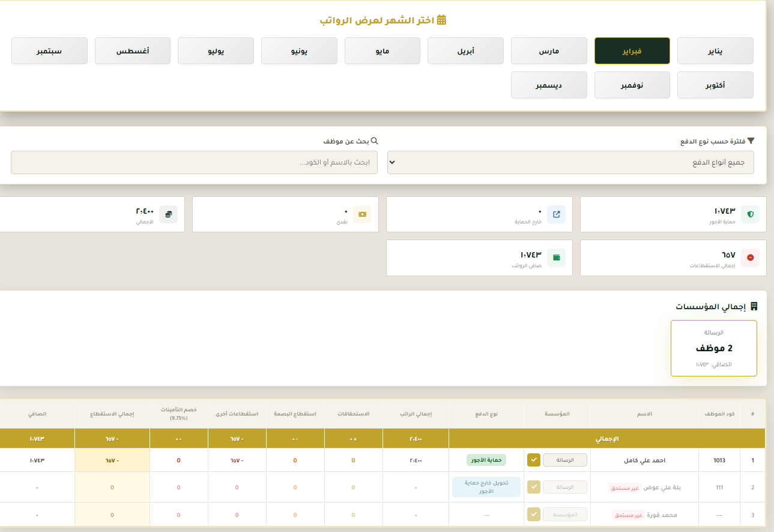
Task: Click the external-link icon on خارج الحماية card
Action: (x=557, y=214)
